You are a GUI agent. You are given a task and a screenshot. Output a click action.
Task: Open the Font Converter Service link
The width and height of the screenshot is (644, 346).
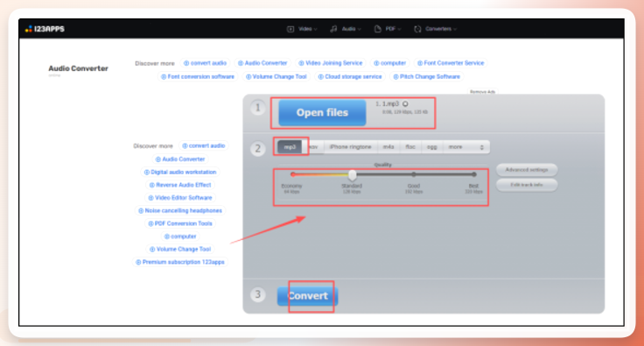pos(451,63)
